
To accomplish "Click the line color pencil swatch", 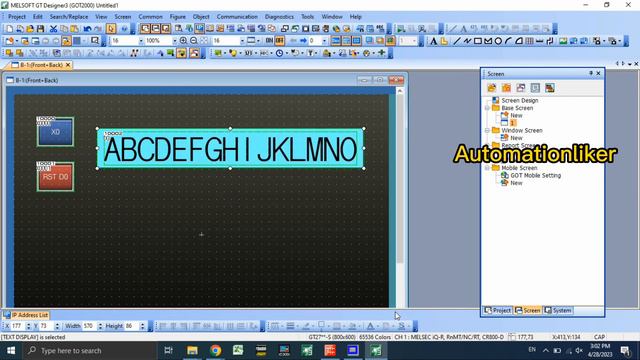I will pyautogui.click(x=306, y=326).
